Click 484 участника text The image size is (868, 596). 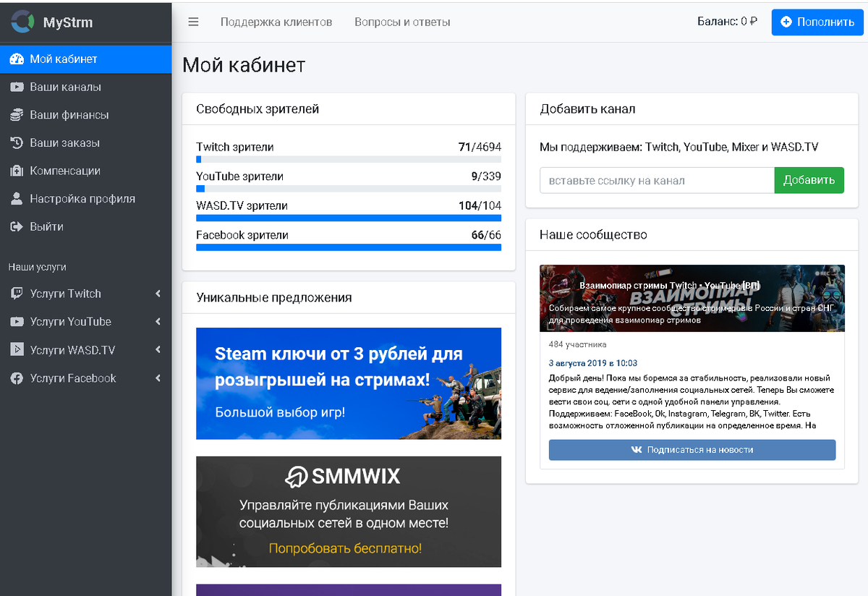tap(577, 344)
